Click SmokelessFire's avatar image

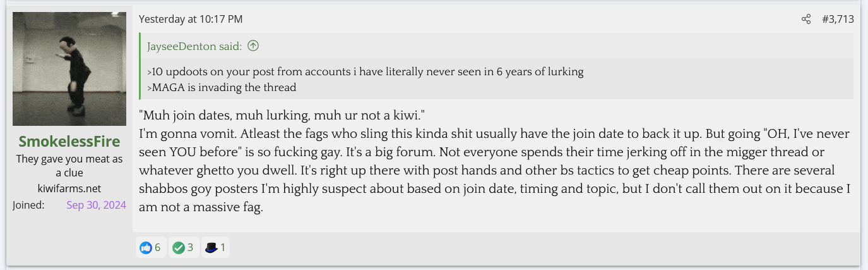[69, 69]
